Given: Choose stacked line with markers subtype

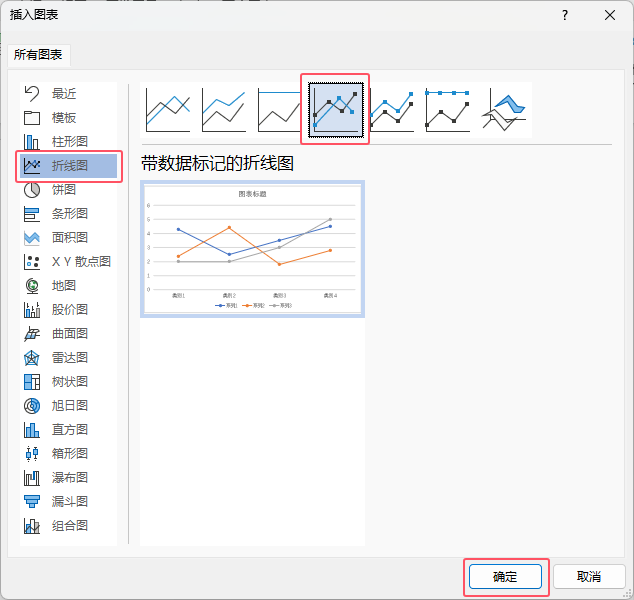Looking at the screenshot, I should tap(391, 110).
